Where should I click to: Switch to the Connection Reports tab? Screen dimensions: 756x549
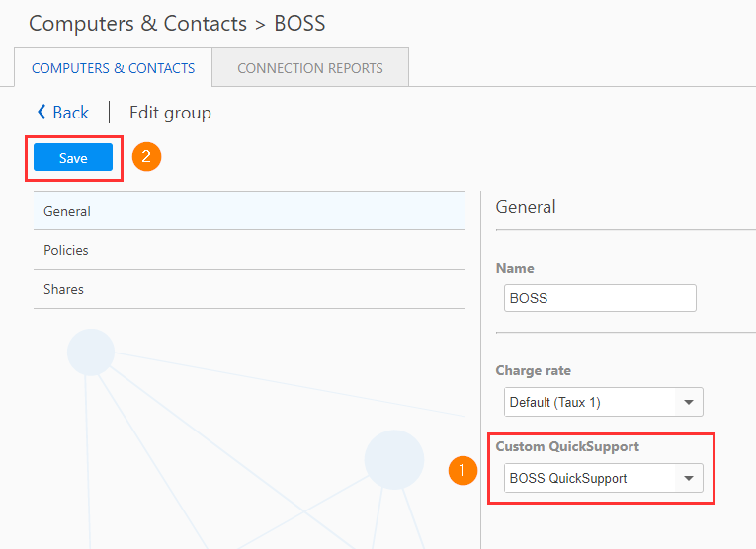point(310,68)
